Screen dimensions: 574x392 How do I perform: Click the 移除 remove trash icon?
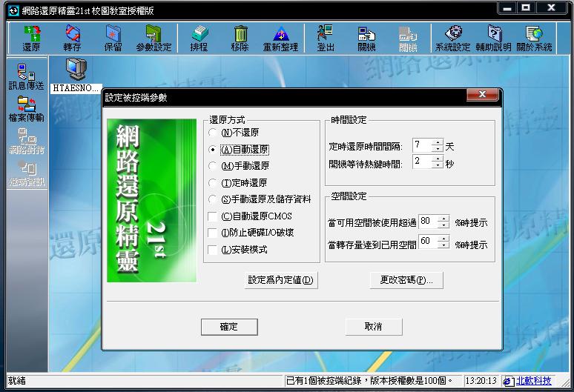240,38
